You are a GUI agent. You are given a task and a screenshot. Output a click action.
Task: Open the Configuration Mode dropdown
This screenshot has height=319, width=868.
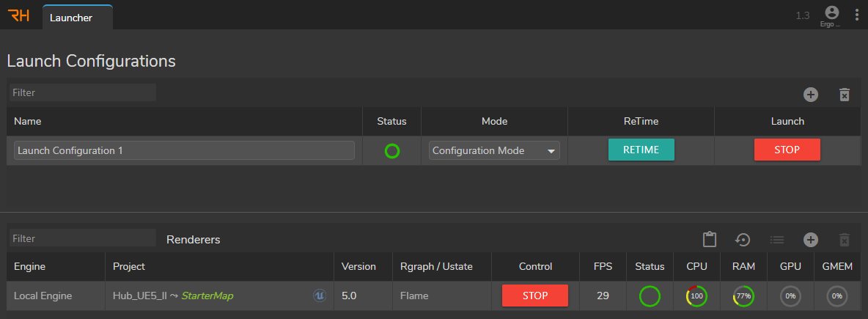(494, 150)
